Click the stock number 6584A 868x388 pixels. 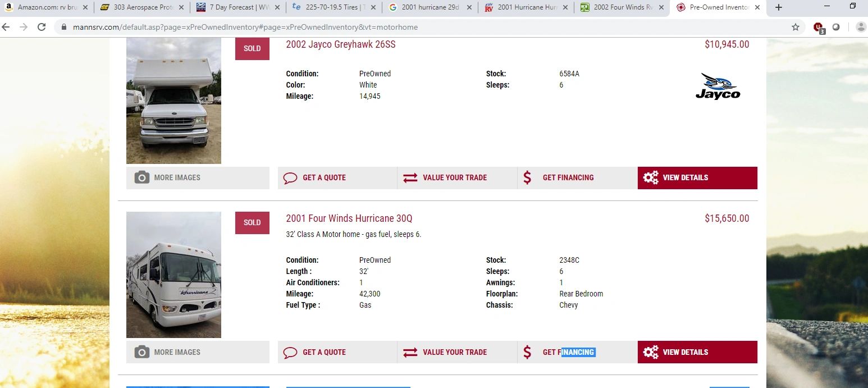click(x=569, y=74)
